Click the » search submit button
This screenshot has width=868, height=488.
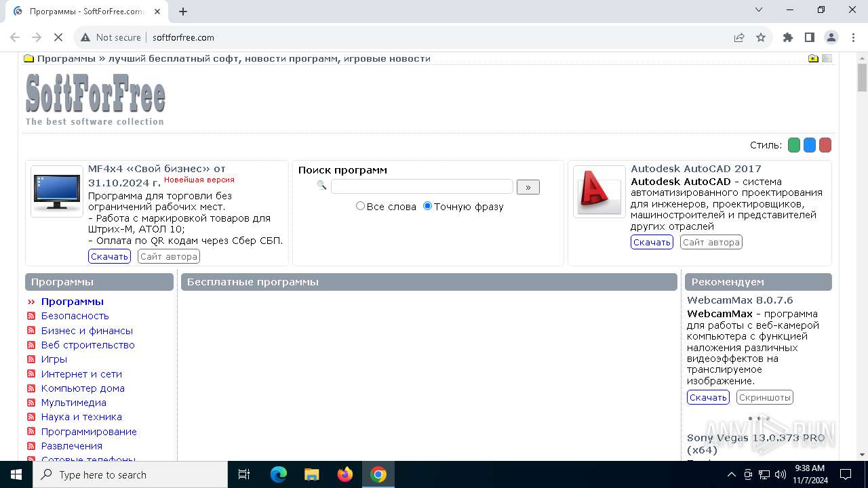coord(528,187)
